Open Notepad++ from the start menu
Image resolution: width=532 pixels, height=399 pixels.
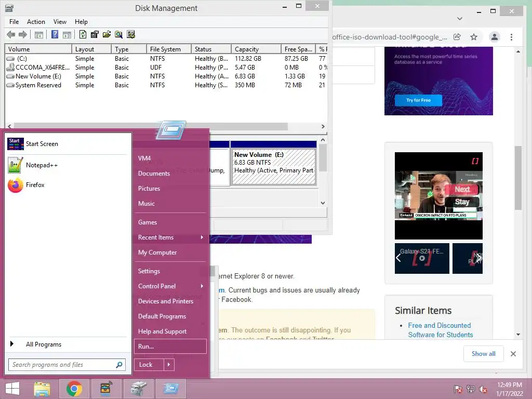33,165
